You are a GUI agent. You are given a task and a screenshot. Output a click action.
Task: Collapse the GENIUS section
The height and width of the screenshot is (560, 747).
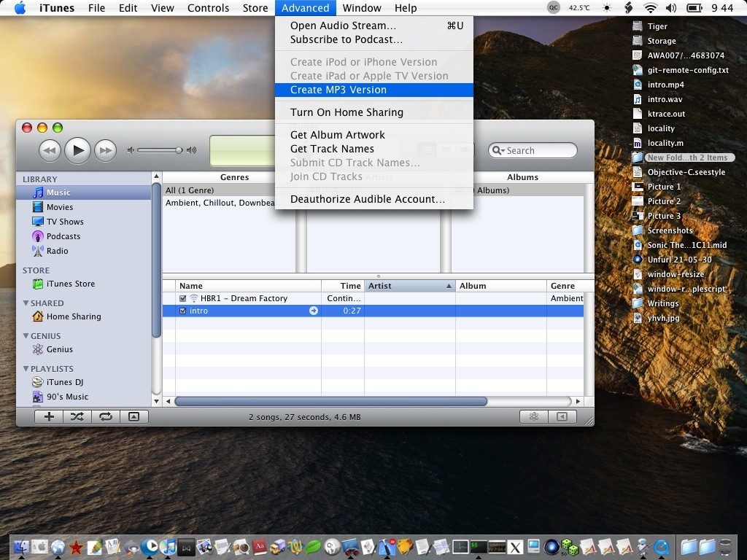(x=26, y=335)
